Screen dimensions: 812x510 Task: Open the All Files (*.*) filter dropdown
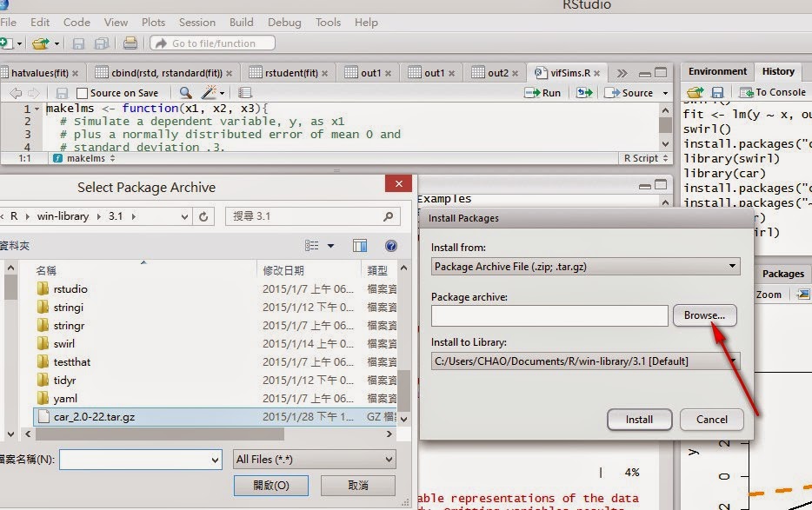tap(315, 460)
